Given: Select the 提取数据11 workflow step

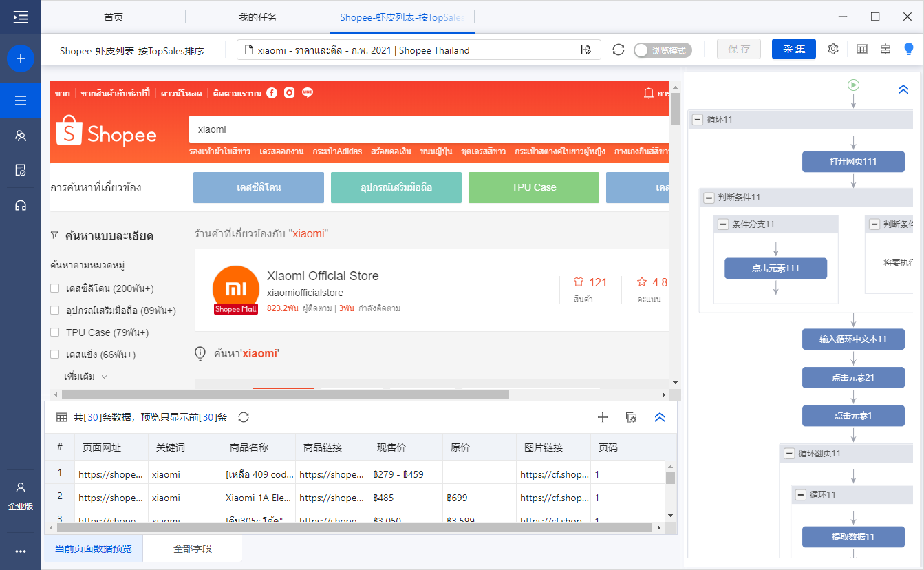Looking at the screenshot, I should tap(853, 537).
